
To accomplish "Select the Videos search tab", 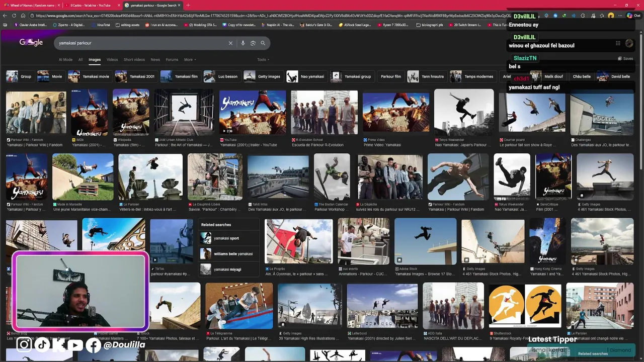I will pos(112,59).
